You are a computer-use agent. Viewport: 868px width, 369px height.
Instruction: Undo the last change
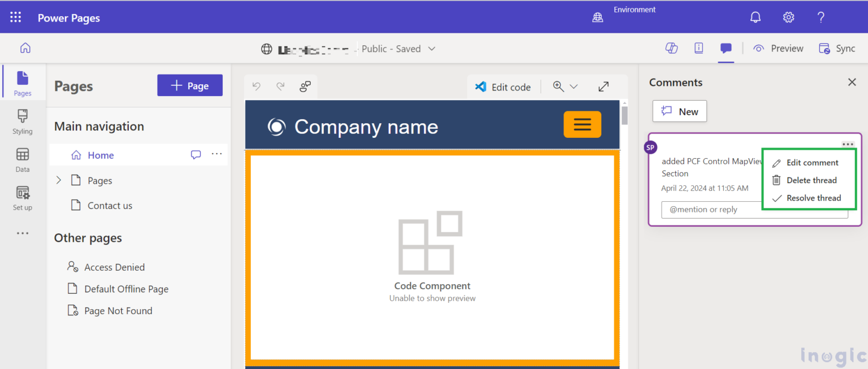tap(256, 86)
